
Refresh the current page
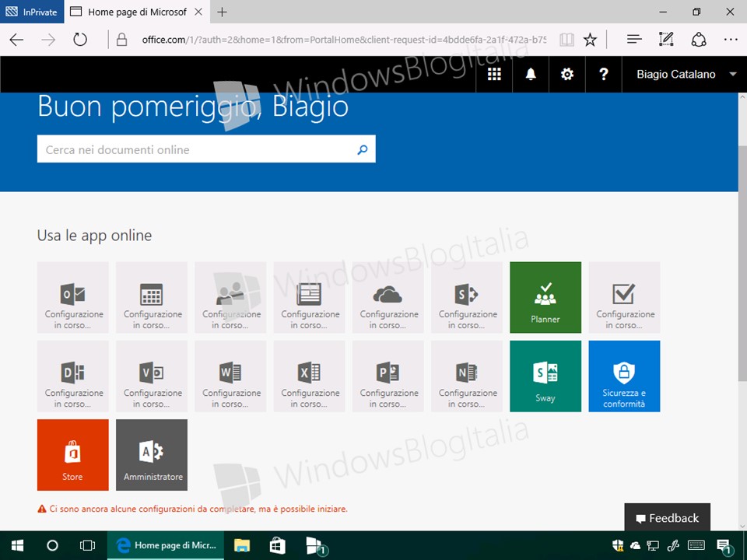80,40
